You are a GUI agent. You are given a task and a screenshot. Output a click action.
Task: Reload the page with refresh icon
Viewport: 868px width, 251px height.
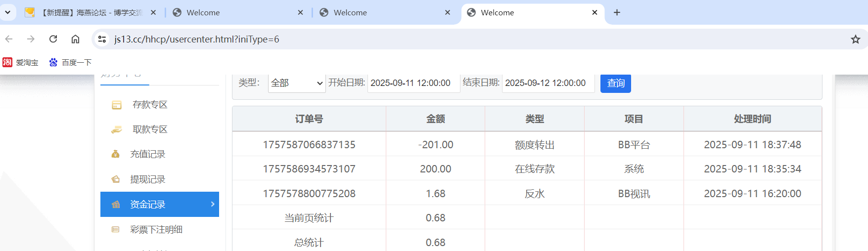pyautogui.click(x=53, y=39)
